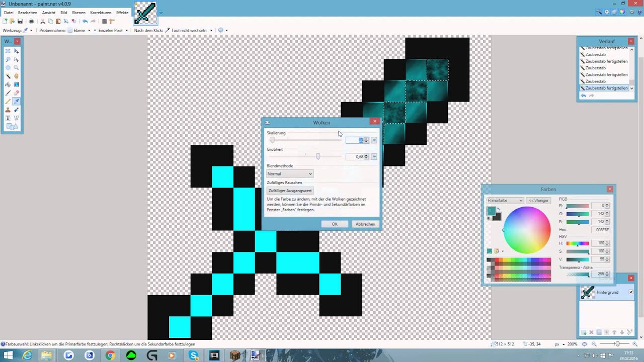Click the Print icon in toolbar
644x362 pixels.
pyautogui.click(x=31, y=21)
